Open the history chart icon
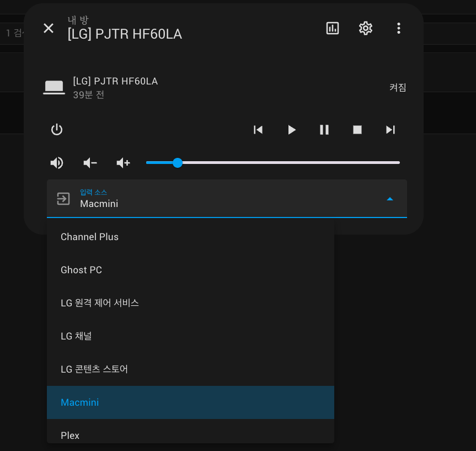Image resolution: width=476 pixels, height=451 pixels. tap(333, 28)
